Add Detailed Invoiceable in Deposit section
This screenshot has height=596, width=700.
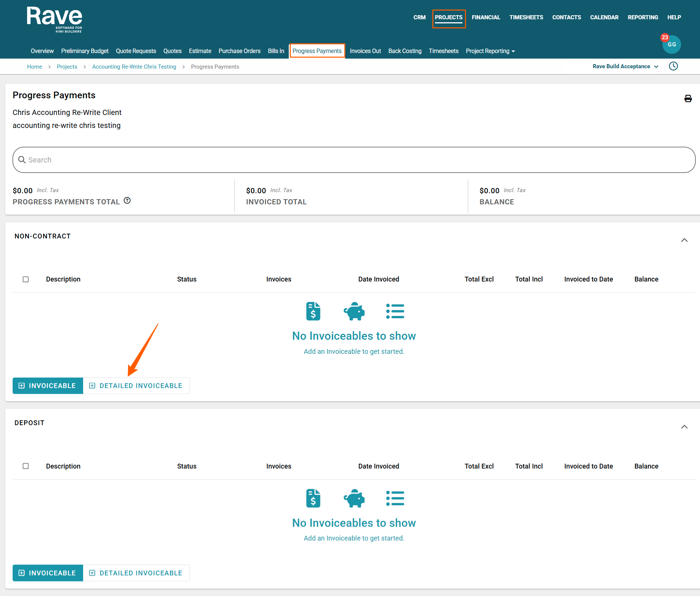tap(136, 573)
